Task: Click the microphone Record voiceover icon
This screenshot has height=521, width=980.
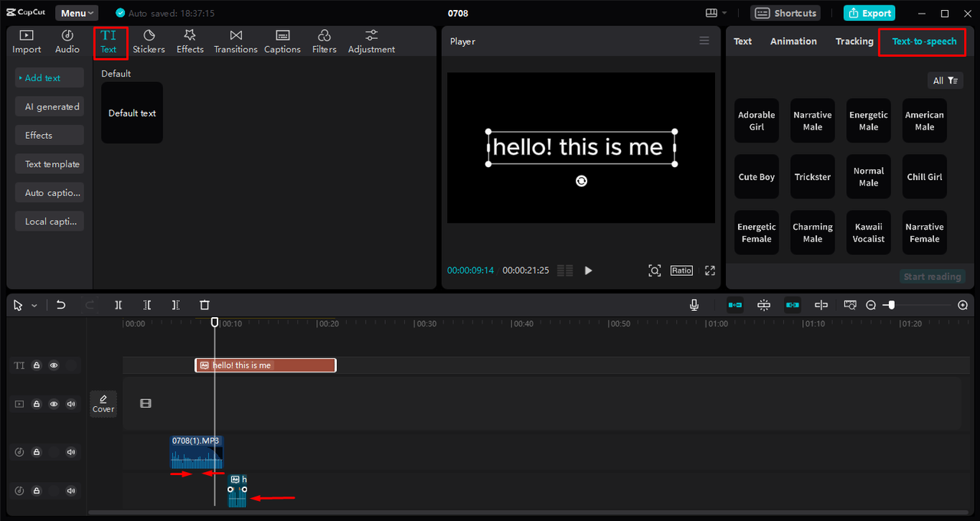Action: (x=694, y=305)
